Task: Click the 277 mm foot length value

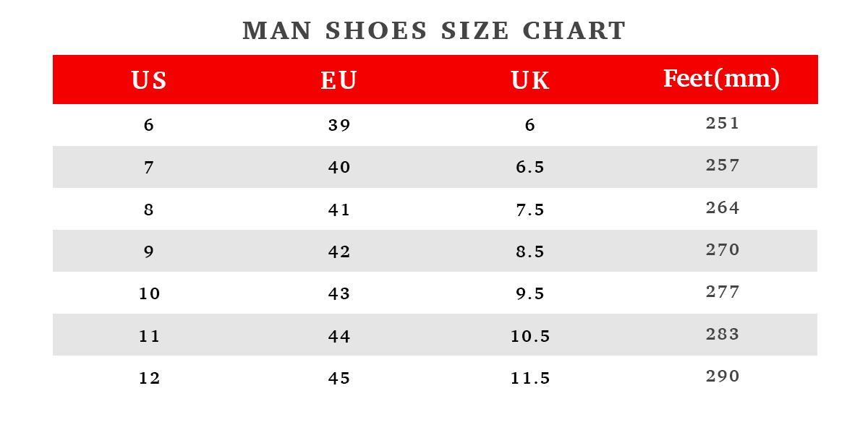Action: [723, 292]
